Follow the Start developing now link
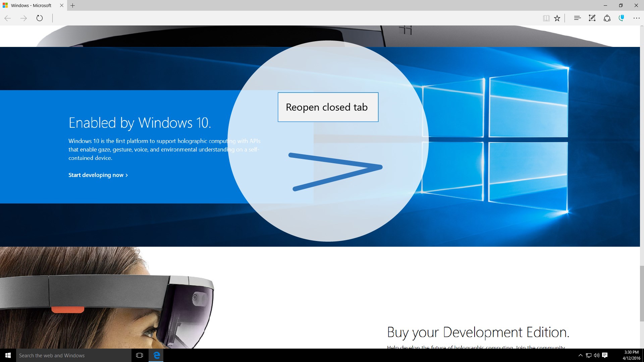Image resolution: width=644 pixels, height=362 pixels. coord(98,175)
